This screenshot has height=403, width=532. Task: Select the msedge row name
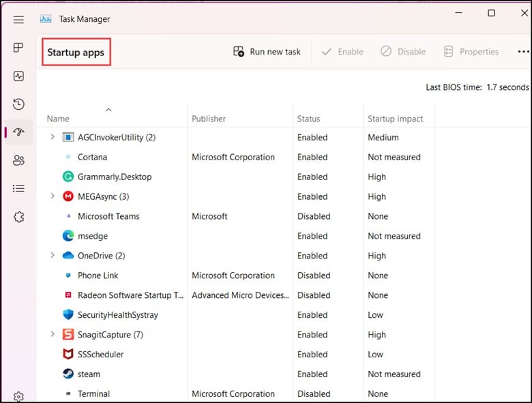tap(93, 236)
